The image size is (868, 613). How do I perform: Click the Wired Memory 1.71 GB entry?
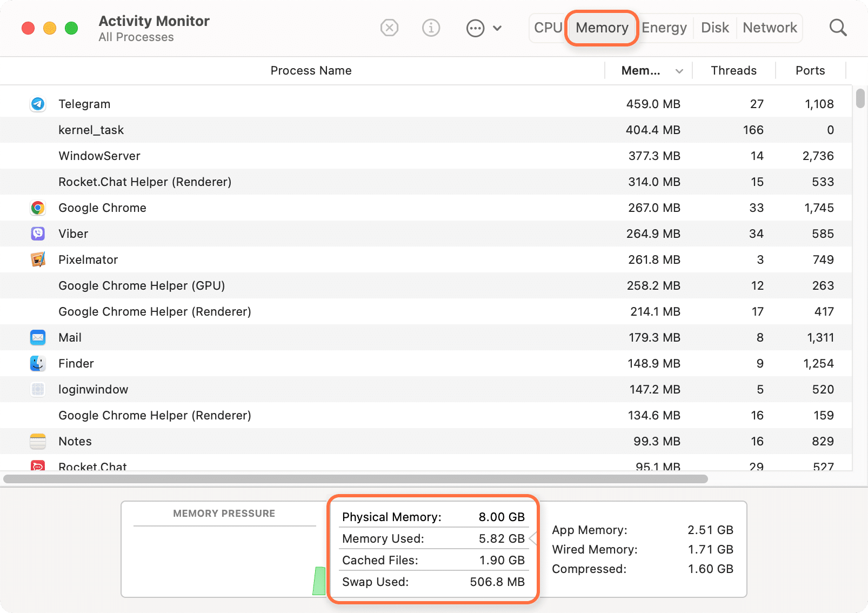(x=642, y=549)
